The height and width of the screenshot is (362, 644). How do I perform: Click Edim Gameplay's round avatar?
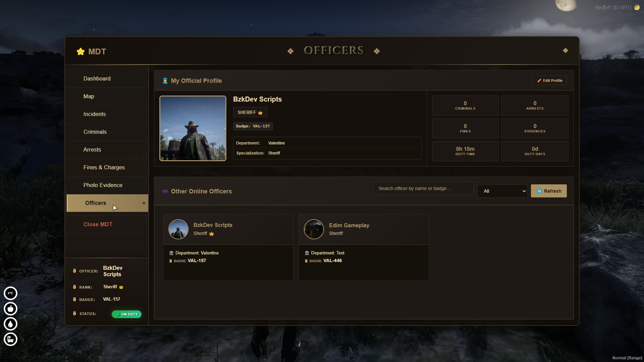click(x=314, y=229)
